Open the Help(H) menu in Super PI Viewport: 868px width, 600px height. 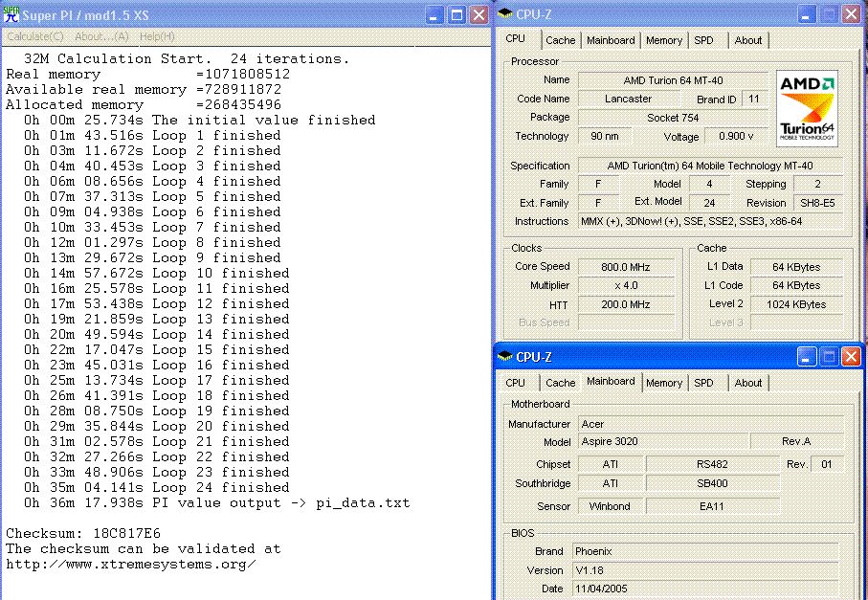[x=157, y=36]
